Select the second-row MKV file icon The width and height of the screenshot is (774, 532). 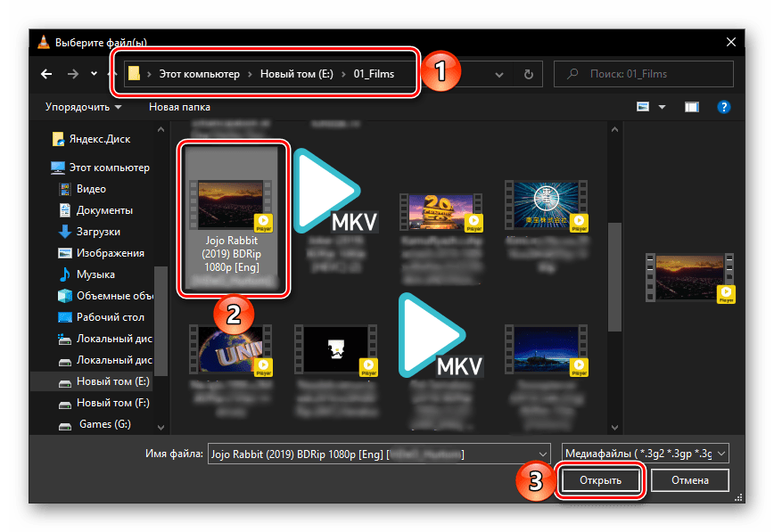[x=441, y=336]
